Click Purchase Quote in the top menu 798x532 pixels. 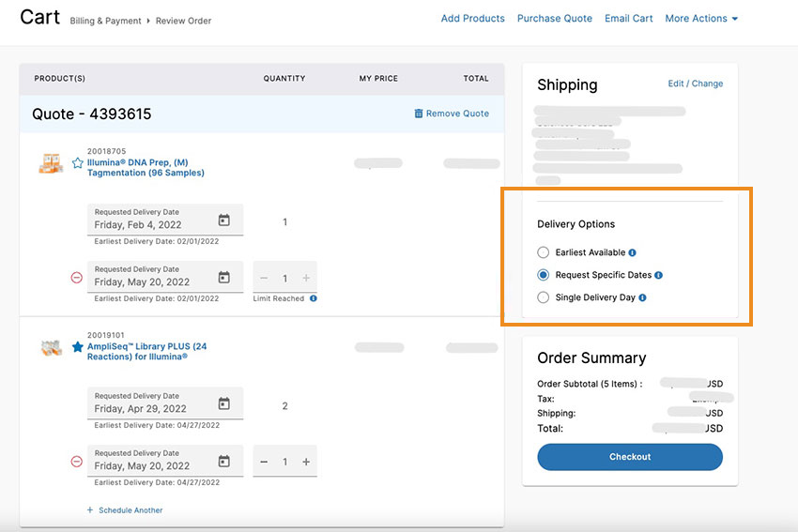point(554,19)
